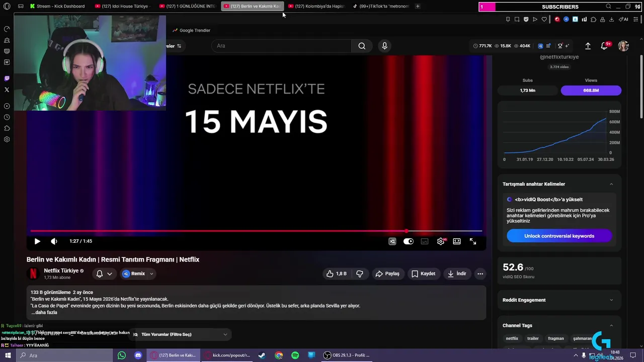Screen dimensions: 644x362
Task: Switch to Stream - Kick Dashboard tab
Action: (57, 6)
